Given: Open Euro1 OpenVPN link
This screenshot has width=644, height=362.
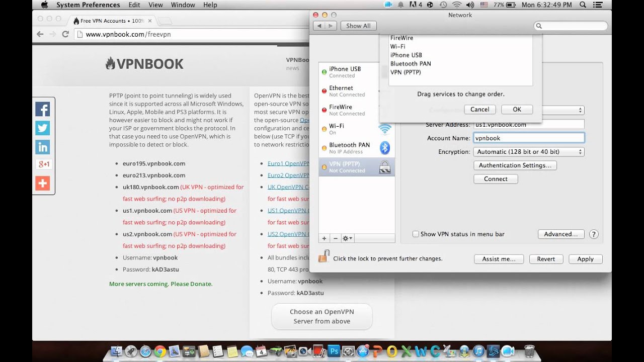Looking at the screenshot, I should point(288,163).
